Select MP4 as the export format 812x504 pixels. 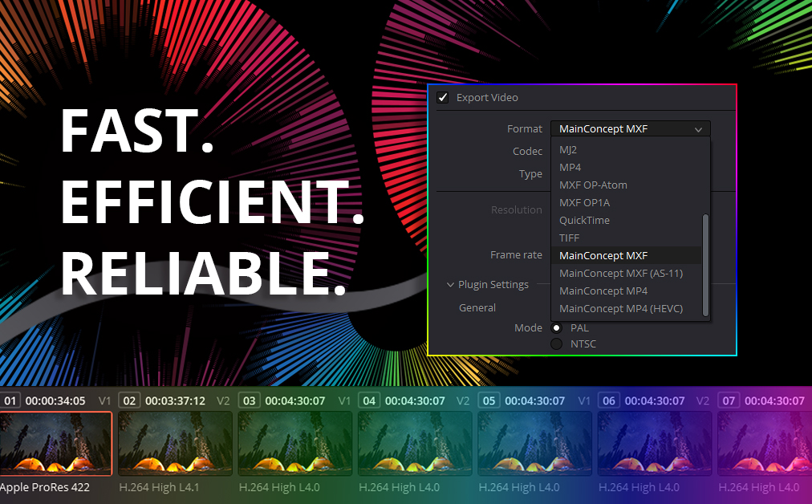coord(570,167)
